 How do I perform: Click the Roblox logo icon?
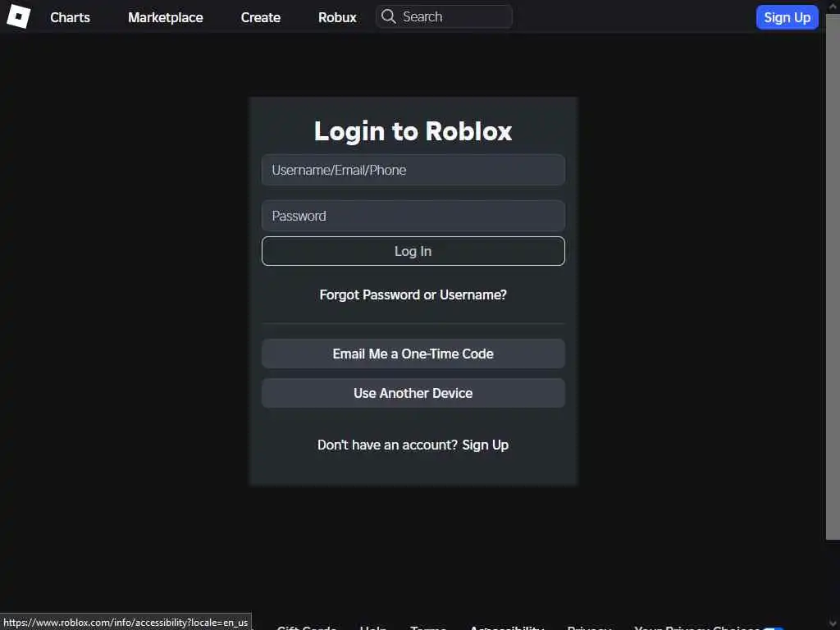pos(18,16)
